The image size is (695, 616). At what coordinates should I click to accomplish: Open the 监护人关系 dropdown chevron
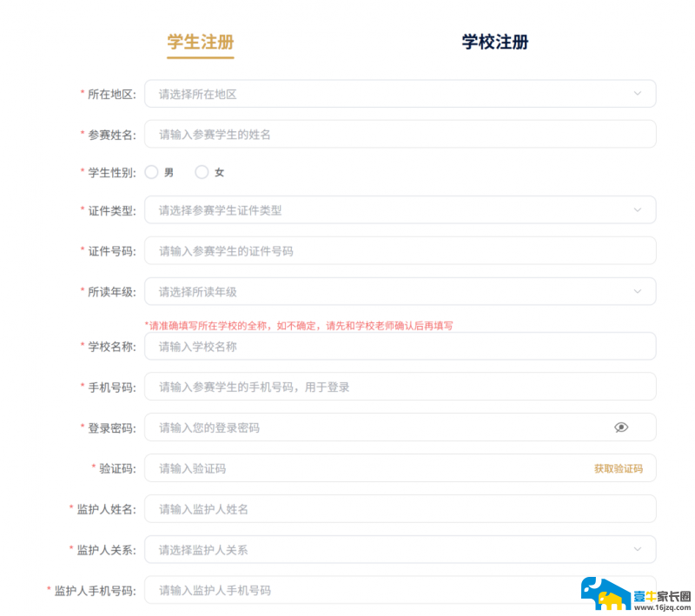tap(638, 549)
